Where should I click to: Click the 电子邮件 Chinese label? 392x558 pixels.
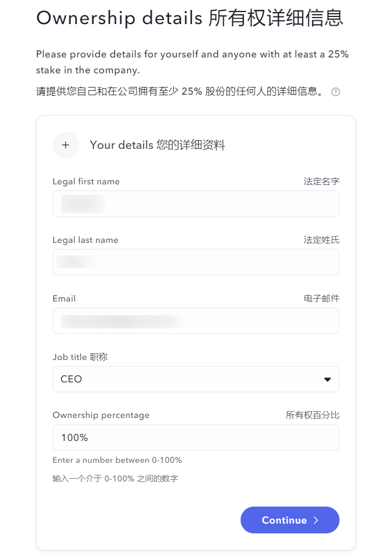pyautogui.click(x=321, y=299)
